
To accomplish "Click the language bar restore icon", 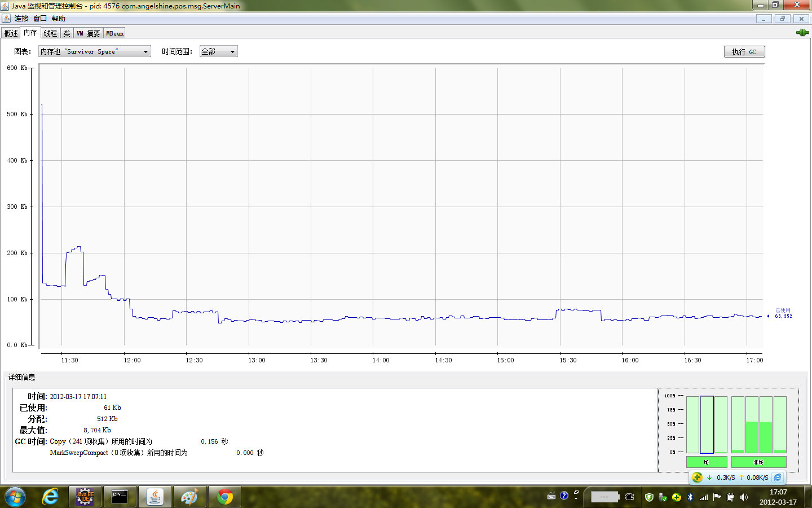I will click(x=576, y=492).
